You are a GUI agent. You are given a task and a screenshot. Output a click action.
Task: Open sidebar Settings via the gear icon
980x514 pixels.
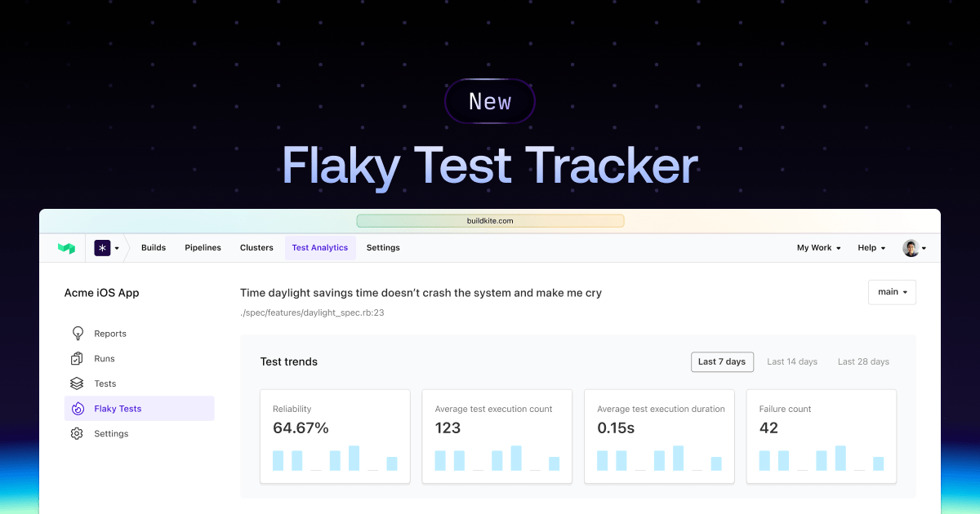pos(77,433)
